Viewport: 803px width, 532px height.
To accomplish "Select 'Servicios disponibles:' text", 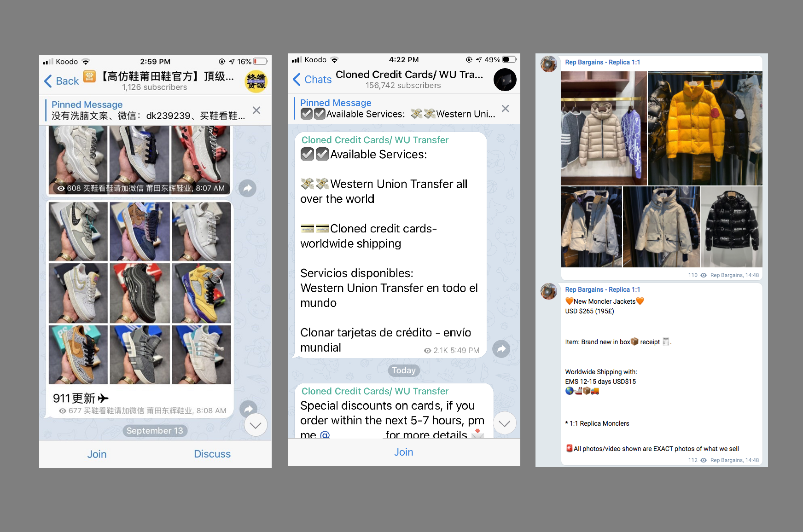I will [357, 273].
